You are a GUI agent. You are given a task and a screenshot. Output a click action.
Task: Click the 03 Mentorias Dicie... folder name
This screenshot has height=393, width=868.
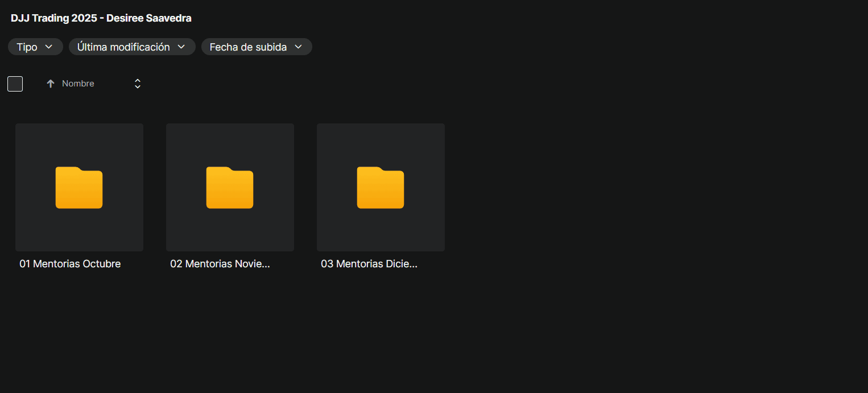click(369, 264)
